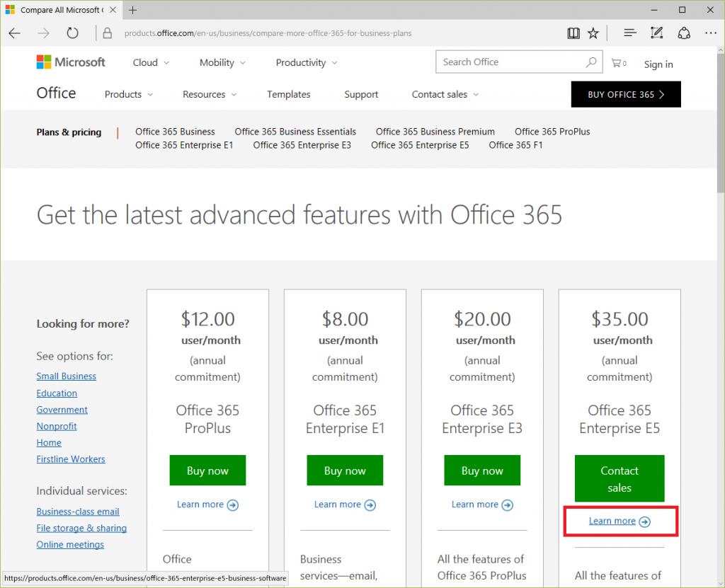Open Nonprofit options link

click(x=57, y=426)
